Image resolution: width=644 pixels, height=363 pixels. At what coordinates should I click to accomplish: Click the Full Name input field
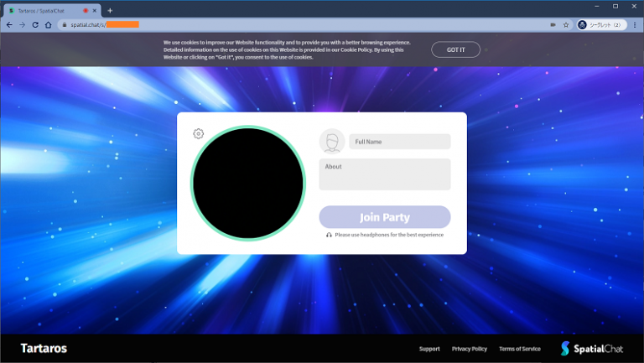[x=399, y=142]
